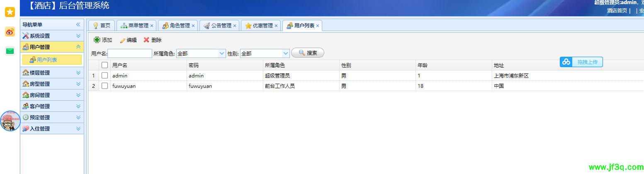
Task: Click the system settings tools icon
Action: (26, 36)
